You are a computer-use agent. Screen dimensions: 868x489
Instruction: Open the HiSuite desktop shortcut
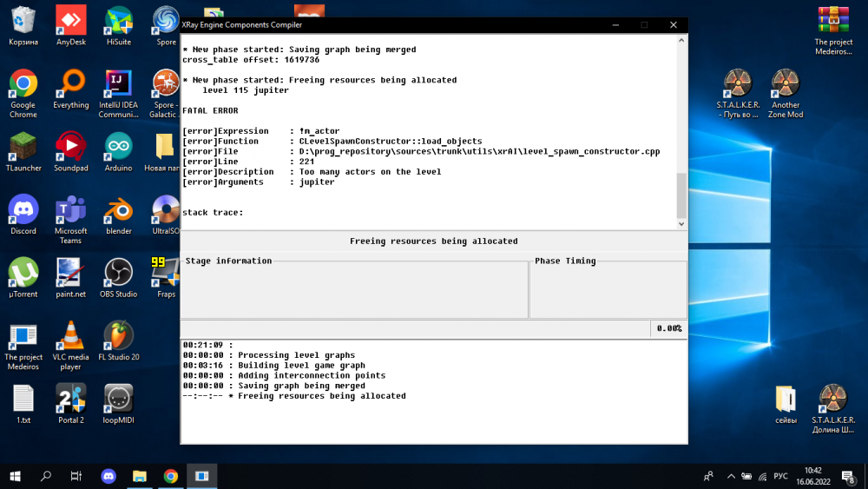[118, 25]
